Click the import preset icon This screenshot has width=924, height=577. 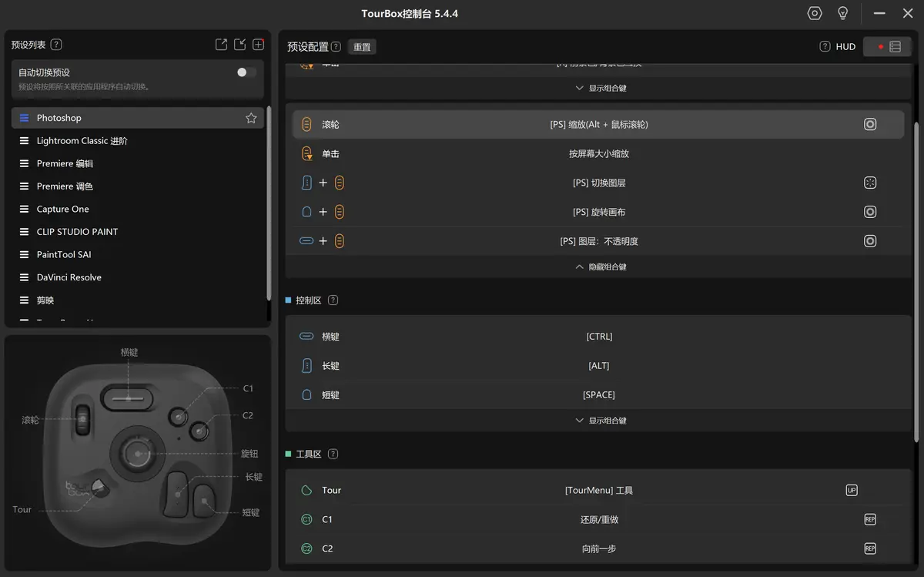240,45
